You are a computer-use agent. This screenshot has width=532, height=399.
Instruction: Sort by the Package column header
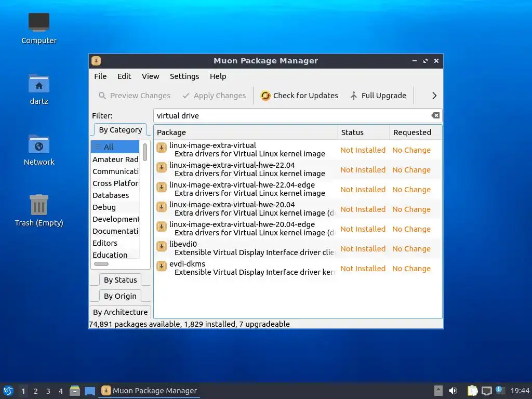[x=246, y=132]
